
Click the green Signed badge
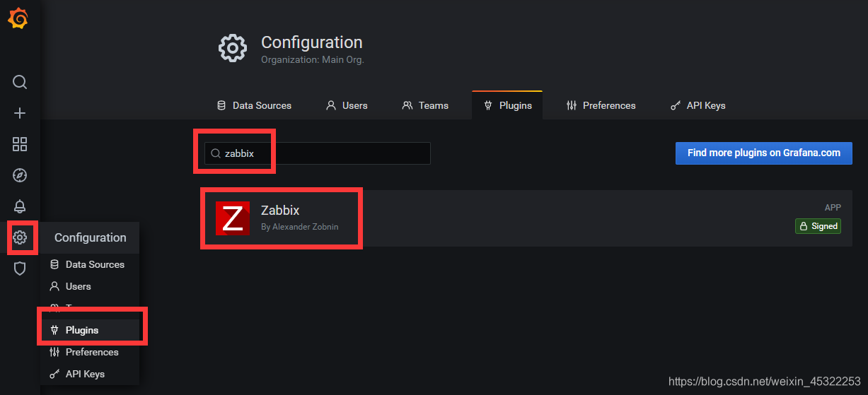(818, 226)
